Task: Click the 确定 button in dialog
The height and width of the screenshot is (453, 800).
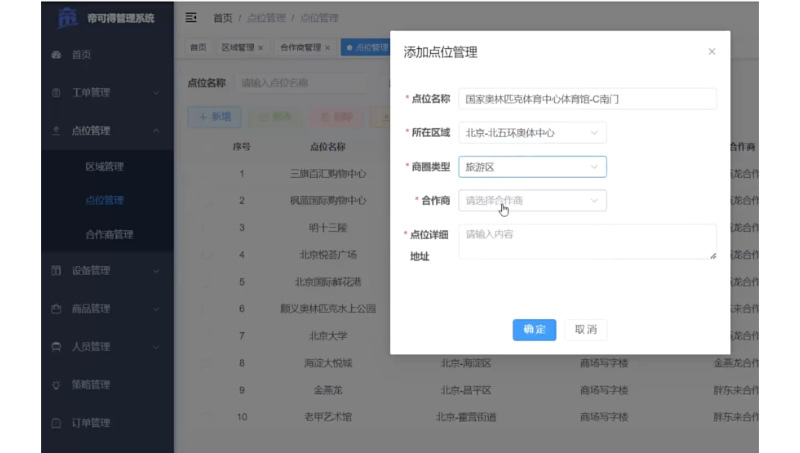Action: (534, 330)
